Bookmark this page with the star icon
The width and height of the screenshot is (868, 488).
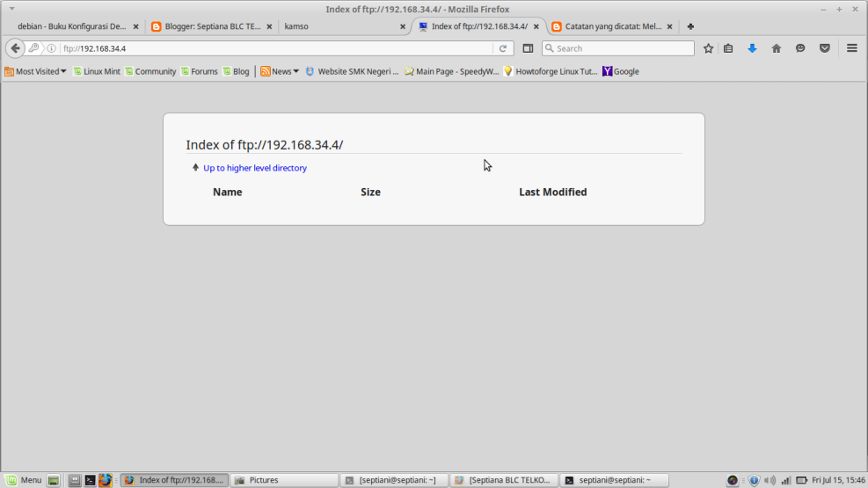708,48
